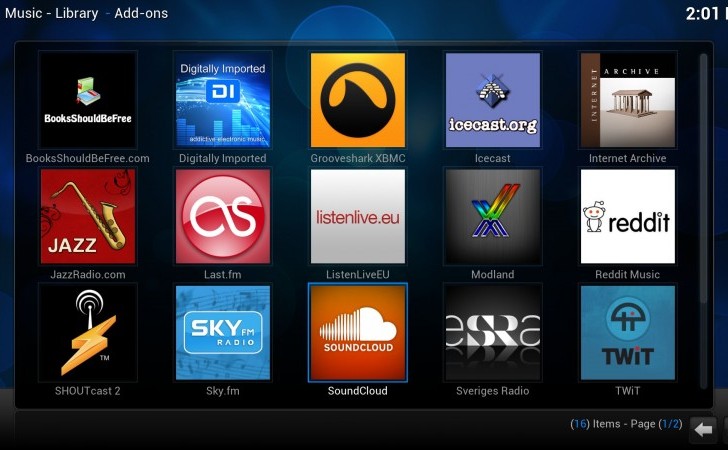Click the Grooveshark XBMC caption text

[358, 158]
